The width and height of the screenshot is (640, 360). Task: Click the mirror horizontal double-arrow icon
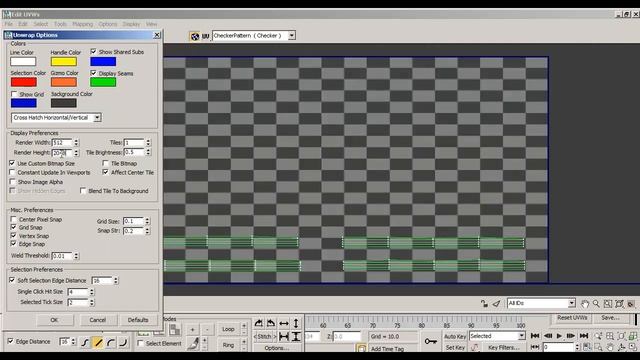coord(284,323)
